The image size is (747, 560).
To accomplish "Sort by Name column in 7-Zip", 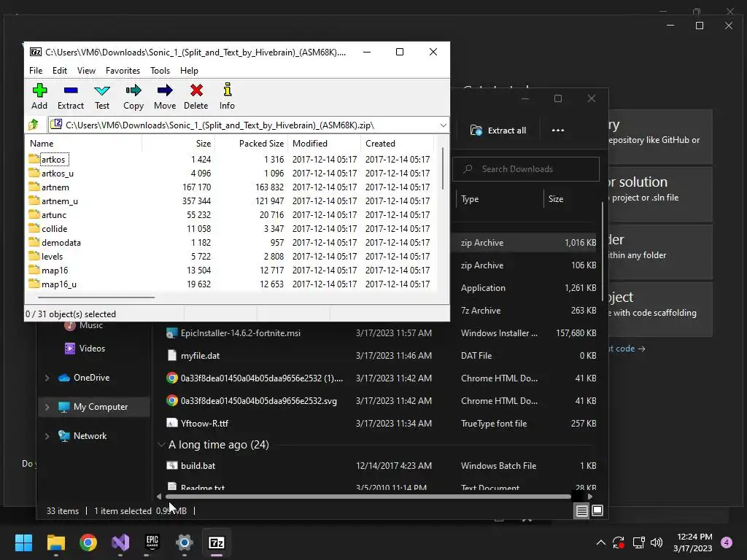I will tap(83, 144).
